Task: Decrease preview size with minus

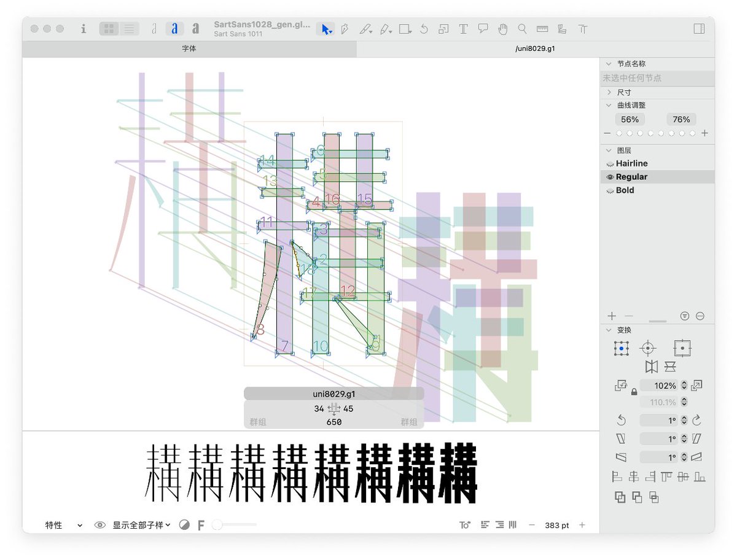Action: [532, 525]
